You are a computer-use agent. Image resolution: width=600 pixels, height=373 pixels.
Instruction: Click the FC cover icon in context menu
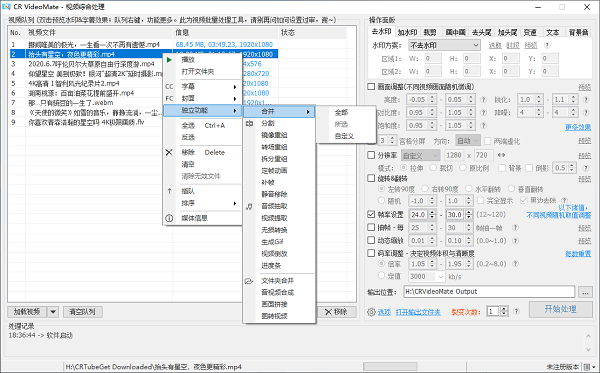point(169,99)
